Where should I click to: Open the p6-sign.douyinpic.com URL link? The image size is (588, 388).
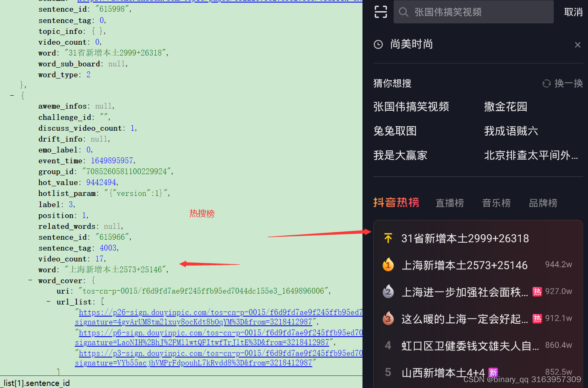pyautogui.click(x=219, y=337)
